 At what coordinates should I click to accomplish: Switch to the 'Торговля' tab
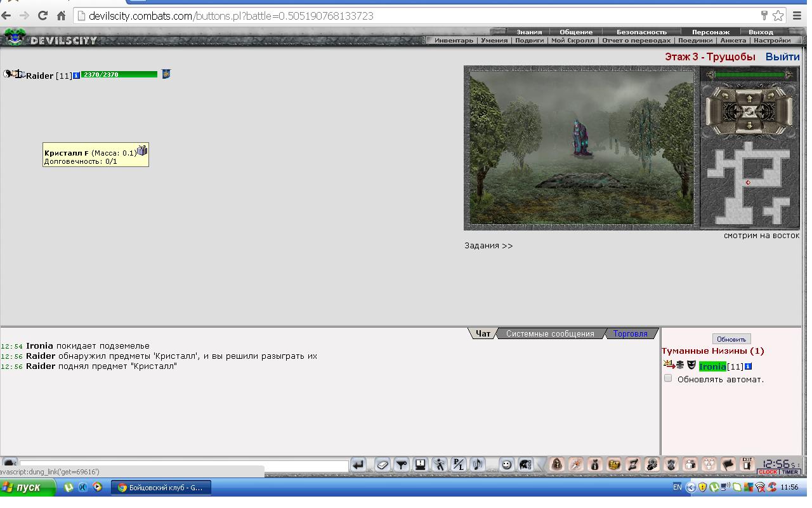[x=630, y=333]
